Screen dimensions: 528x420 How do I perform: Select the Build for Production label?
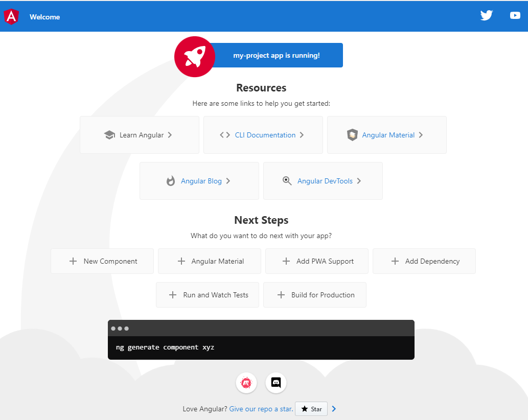323,295
